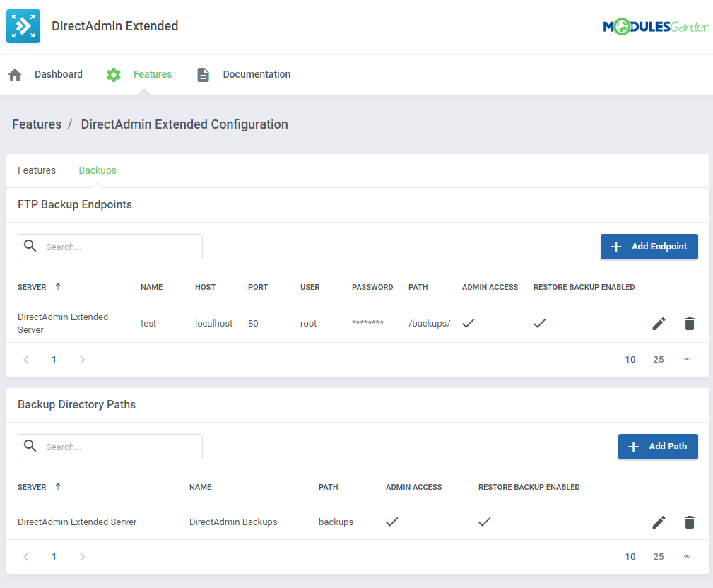The height and width of the screenshot is (588, 713).
Task: Sort FTP endpoints by USER column
Action: pos(310,287)
